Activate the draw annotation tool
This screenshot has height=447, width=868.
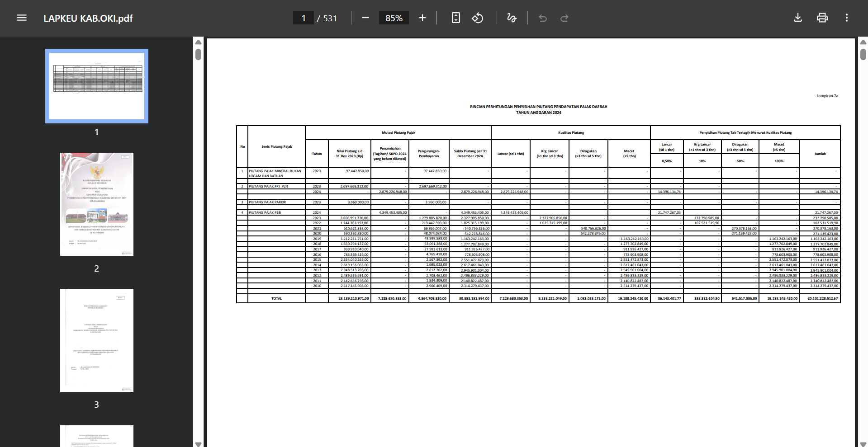pyautogui.click(x=512, y=18)
